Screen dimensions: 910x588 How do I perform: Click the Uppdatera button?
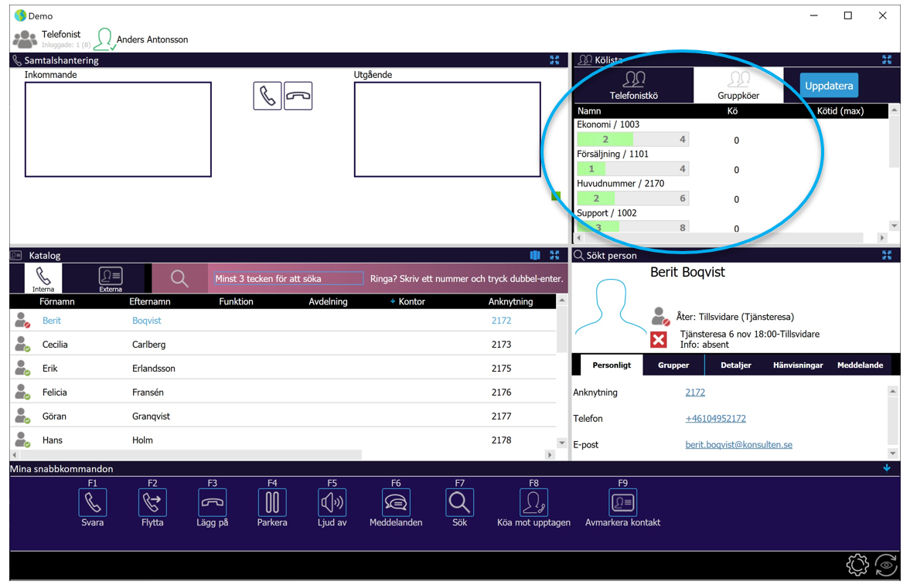[828, 86]
